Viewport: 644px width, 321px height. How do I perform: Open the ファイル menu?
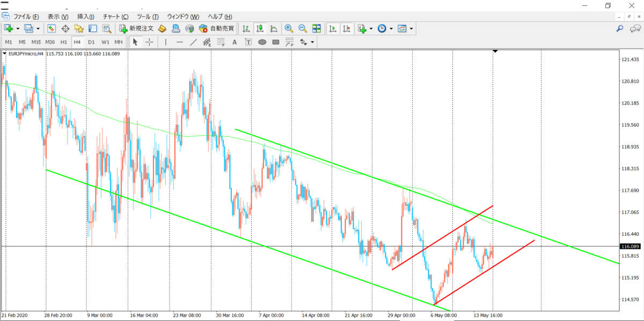point(26,17)
